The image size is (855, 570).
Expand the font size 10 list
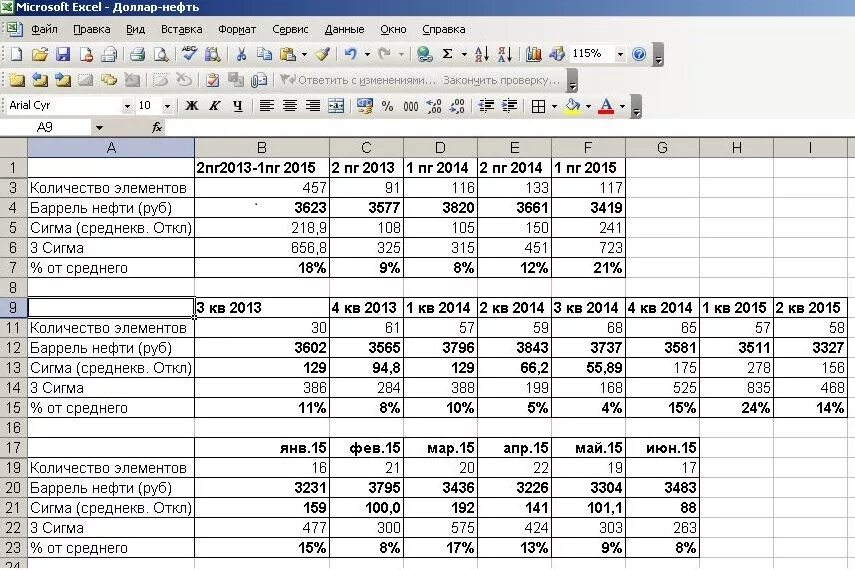tap(167, 106)
